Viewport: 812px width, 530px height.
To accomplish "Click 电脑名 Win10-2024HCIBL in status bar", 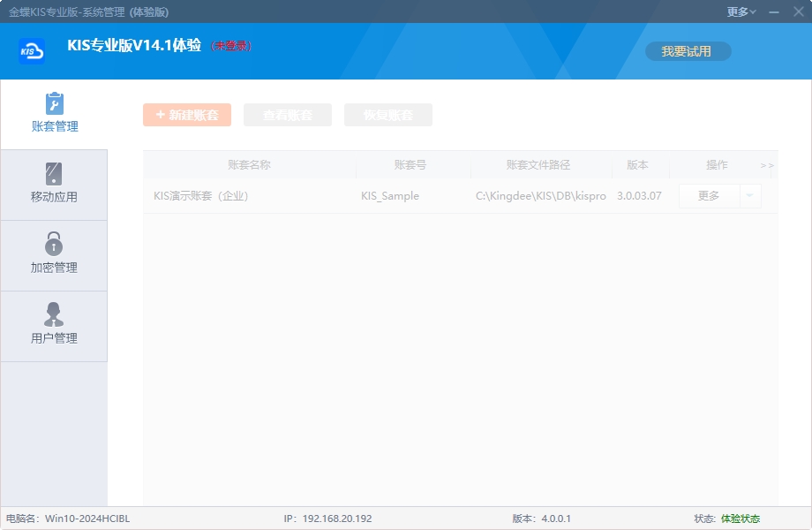I will [x=68, y=519].
